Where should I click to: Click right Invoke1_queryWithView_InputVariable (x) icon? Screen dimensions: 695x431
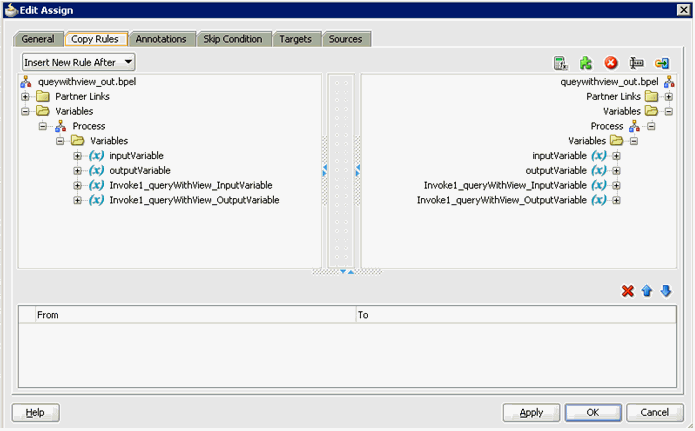click(x=599, y=185)
